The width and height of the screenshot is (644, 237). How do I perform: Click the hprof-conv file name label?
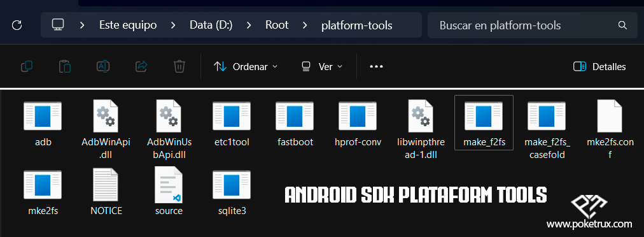[358, 142]
